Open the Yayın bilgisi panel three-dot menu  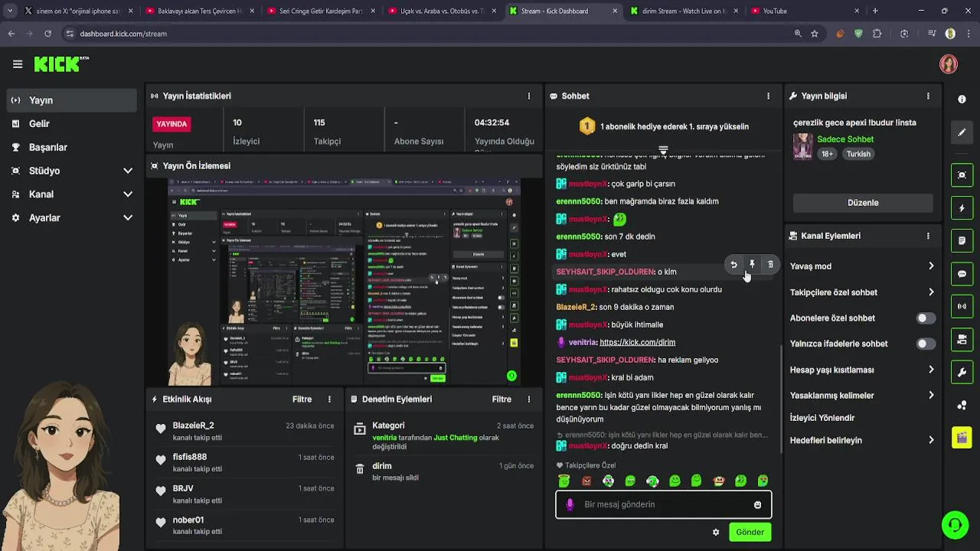928,96
